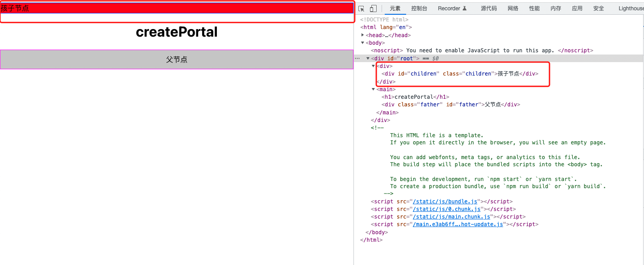Switch to the 性能 performance tab

point(534,8)
